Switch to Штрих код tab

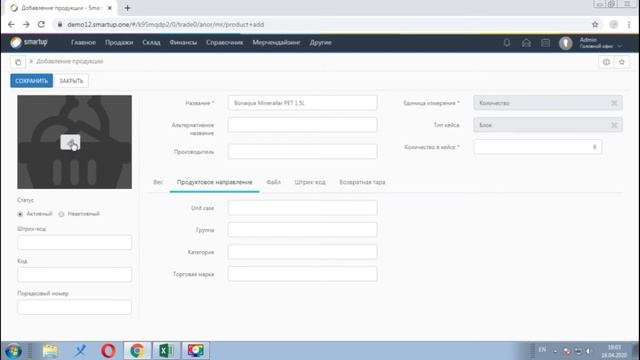coord(310,182)
